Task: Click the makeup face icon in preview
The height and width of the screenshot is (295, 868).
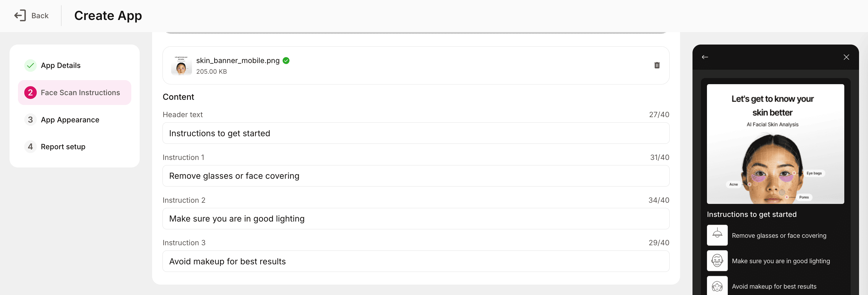Action: (x=717, y=286)
